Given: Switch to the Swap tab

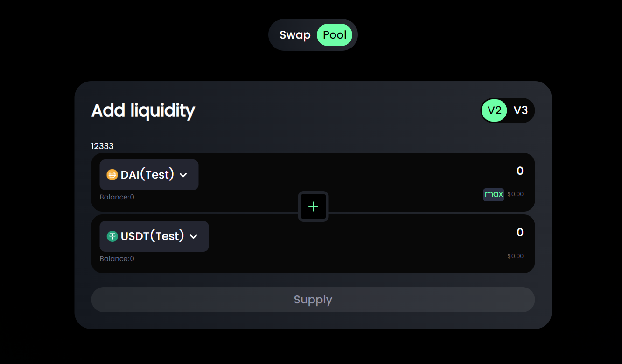Looking at the screenshot, I should click(295, 35).
